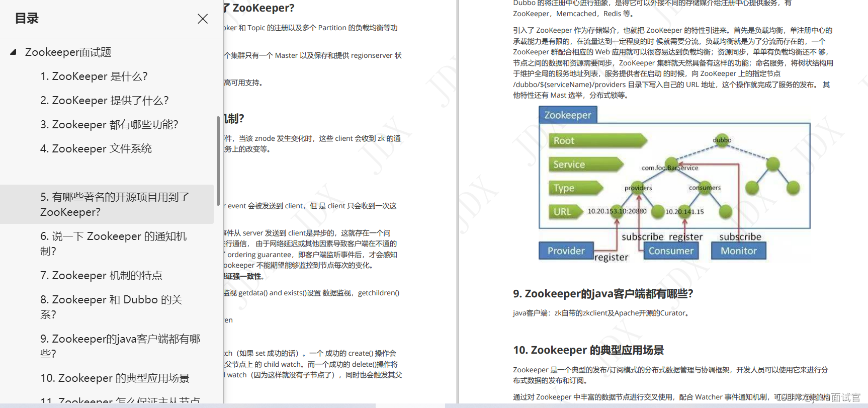The height and width of the screenshot is (408, 868).
Task: Click the 目录 panel title
Action: [x=27, y=19]
